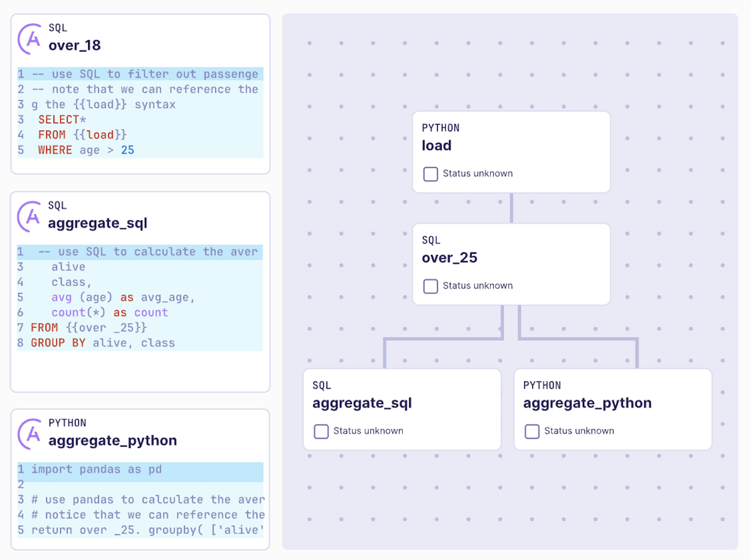The width and height of the screenshot is (751, 560).
Task: Click the Astro logo icon beside aggregate_sql cell
Action: tap(29, 217)
